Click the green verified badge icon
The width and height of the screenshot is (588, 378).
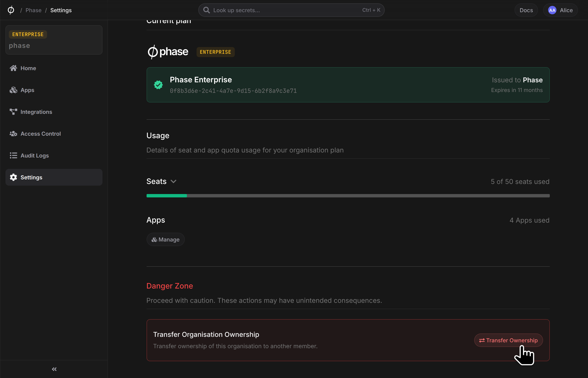point(158,85)
